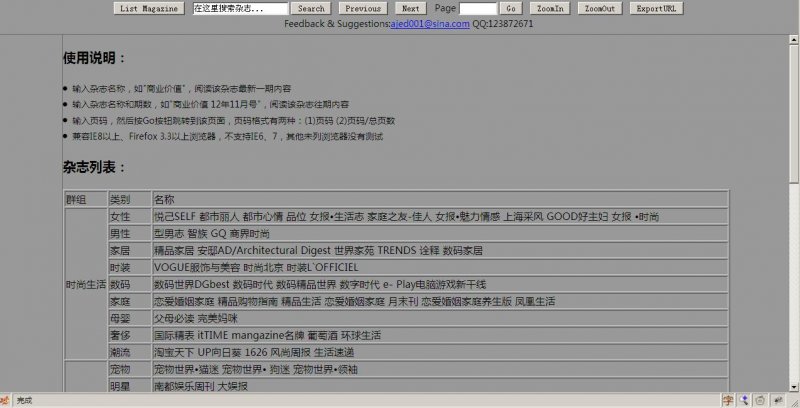The width and height of the screenshot is (800, 408).
Task: Click the vertical scrollbar thumb
Action: pyautogui.click(x=793, y=112)
